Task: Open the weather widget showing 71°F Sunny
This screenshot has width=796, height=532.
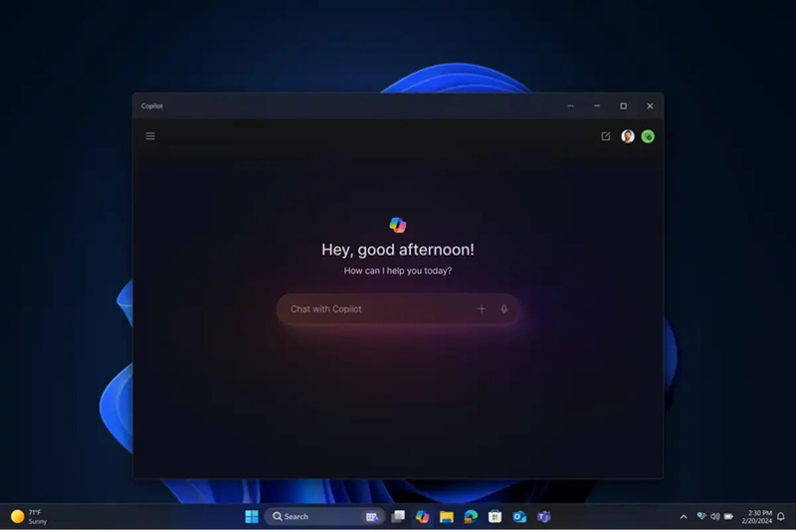Action: click(30, 517)
